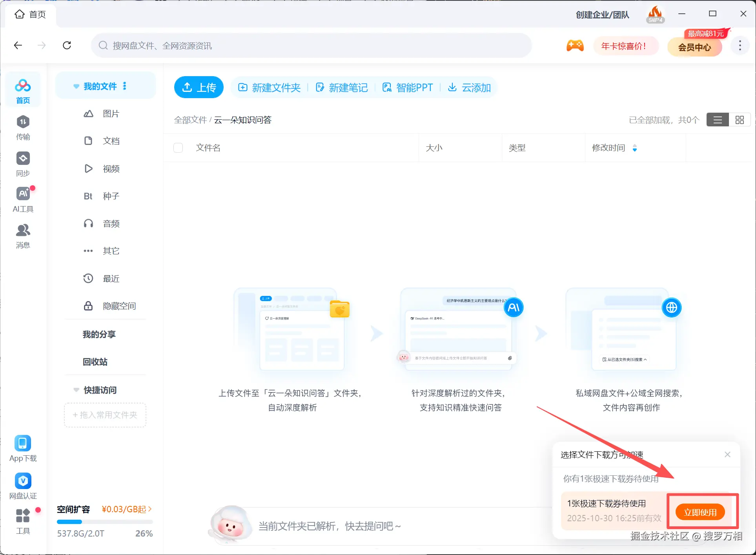The width and height of the screenshot is (756, 555).
Task: Open the AI工具 sidebar icon
Action: click(23, 194)
